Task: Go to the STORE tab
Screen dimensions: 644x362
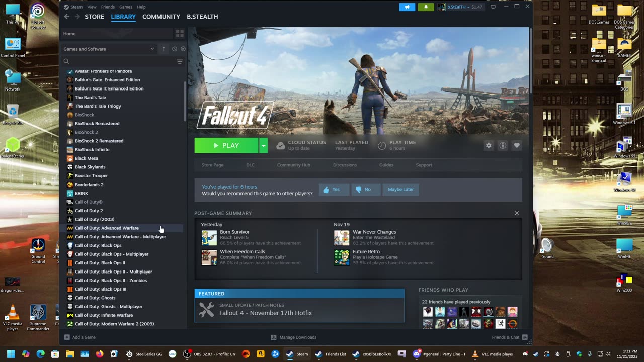Action: coord(95,17)
